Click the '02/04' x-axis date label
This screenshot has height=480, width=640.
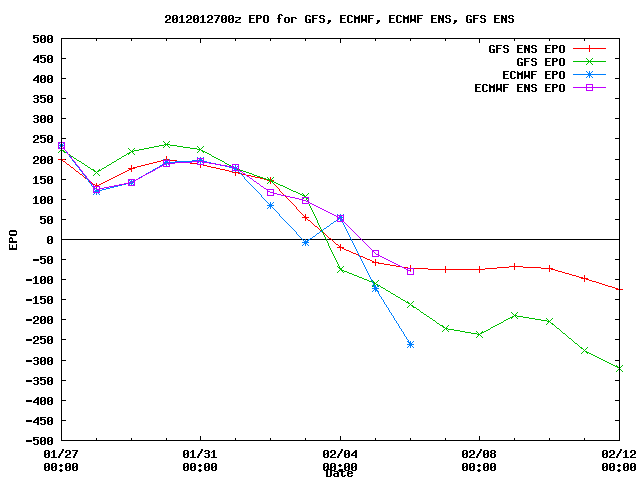point(340,454)
